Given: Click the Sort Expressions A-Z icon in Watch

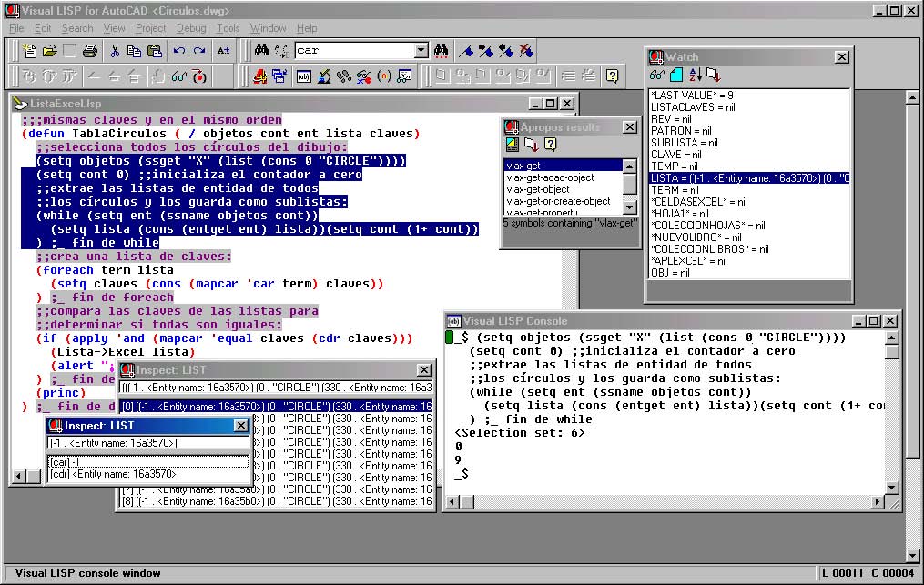Looking at the screenshot, I should coord(696,75).
